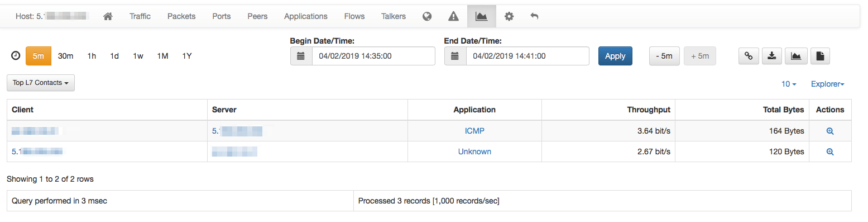Switch to the Flows tab

pos(354,16)
